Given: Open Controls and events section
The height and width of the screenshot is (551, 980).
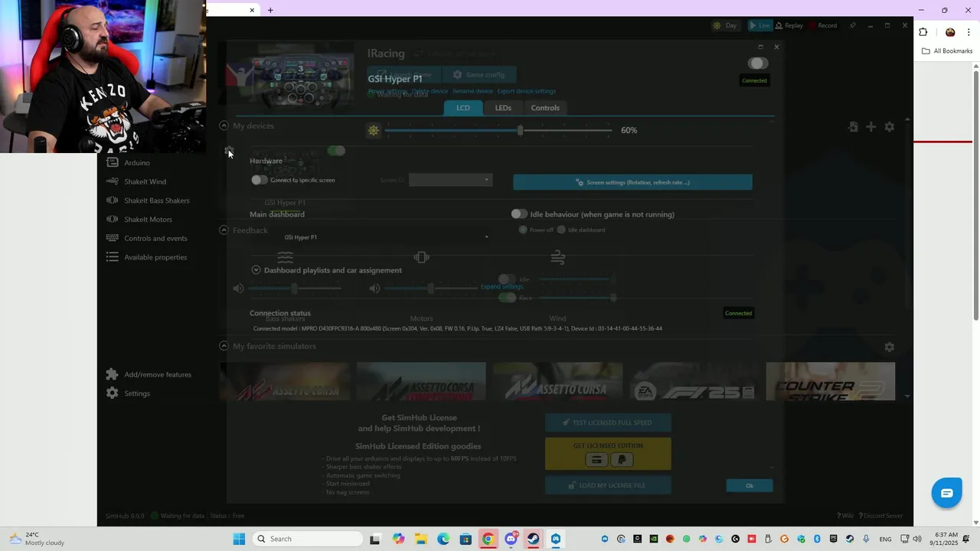Looking at the screenshot, I should 155,238.
